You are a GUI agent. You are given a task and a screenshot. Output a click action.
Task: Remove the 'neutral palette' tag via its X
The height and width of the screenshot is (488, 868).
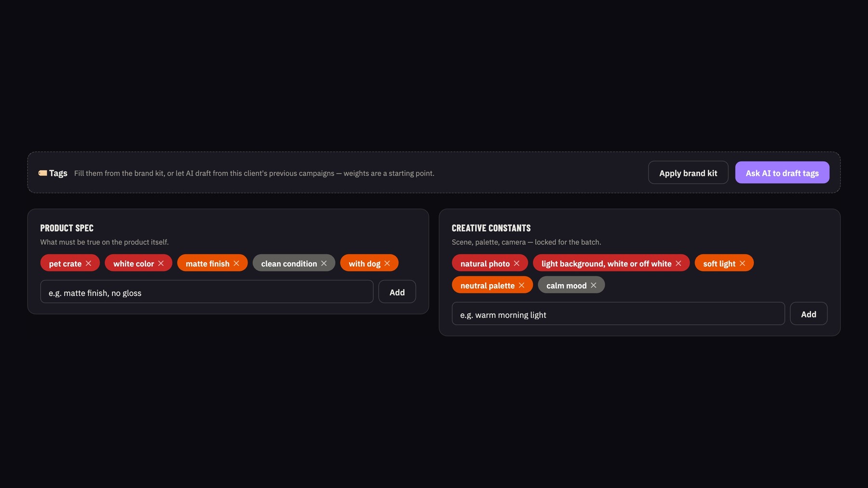[522, 286]
